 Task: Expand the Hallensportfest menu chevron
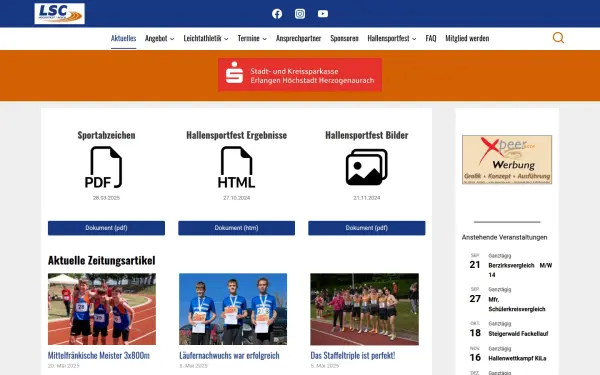click(414, 39)
